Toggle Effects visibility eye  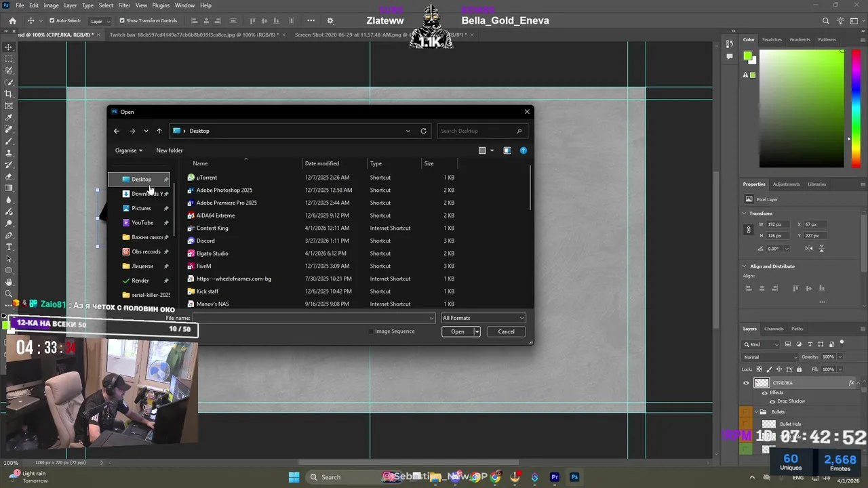tap(765, 392)
